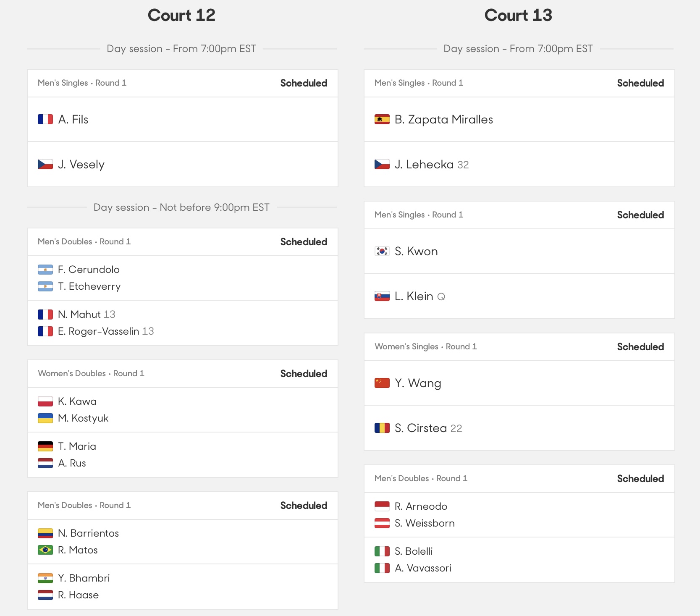
Task: Click the Court 13 heading
Action: (518, 16)
